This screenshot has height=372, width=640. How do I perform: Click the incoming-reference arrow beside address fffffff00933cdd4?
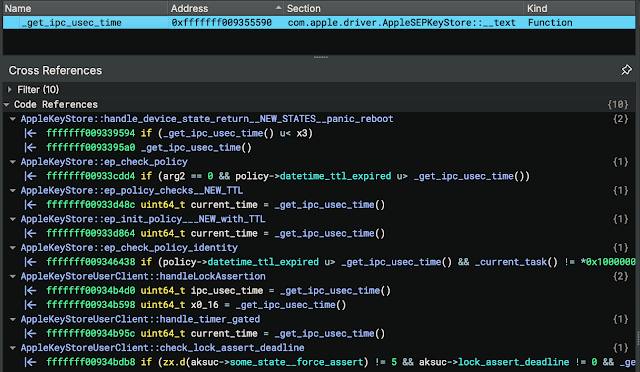pos(30,176)
